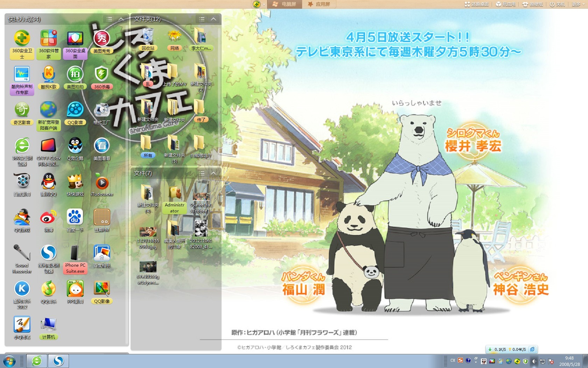Click Sogou browser taskbar button
The height and width of the screenshot is (368, 588).
(58, 361)
